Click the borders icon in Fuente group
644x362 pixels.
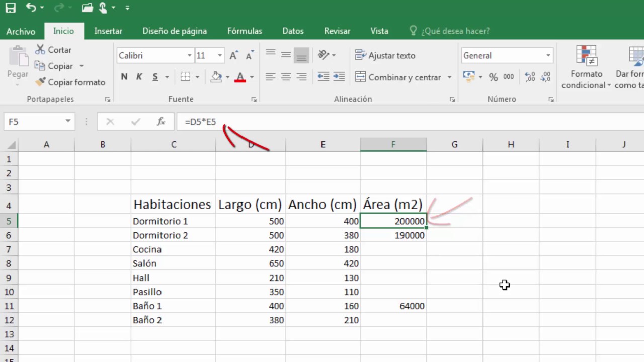[185, 77]
